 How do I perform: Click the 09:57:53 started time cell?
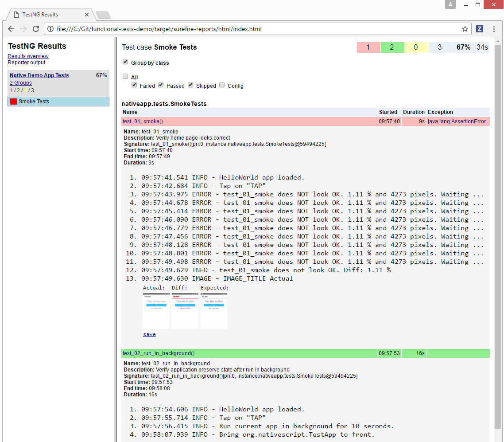[389, 353]
